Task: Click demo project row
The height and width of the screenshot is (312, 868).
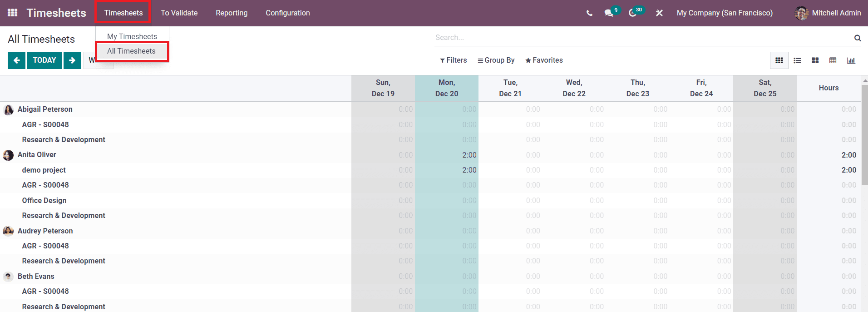Action: [44, 170]
